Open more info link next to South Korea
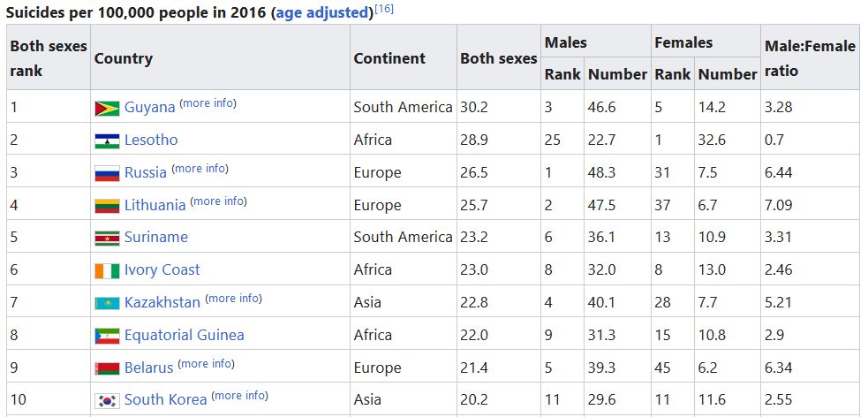The width and height of the screenshot is (868, 417). click(239, 396)
